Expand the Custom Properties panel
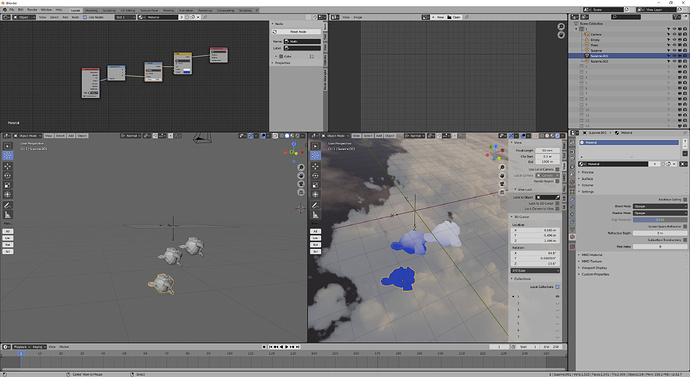The width and height of the screenshot is (690, 377). tap(595, 274)
